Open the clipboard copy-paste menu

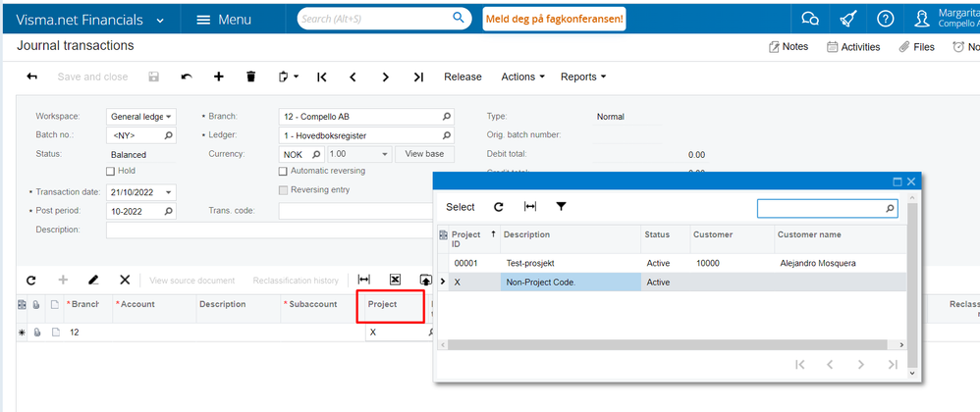tap(288, 77)
